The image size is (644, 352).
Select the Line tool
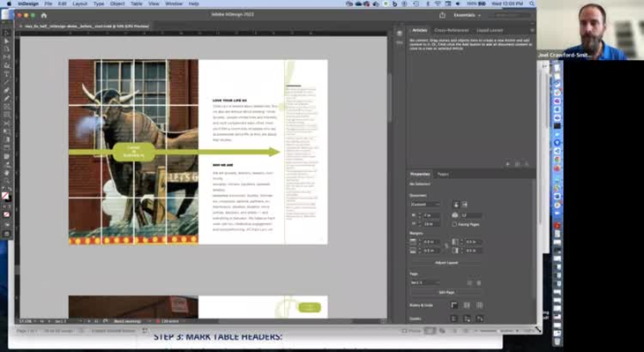(6, 82)
